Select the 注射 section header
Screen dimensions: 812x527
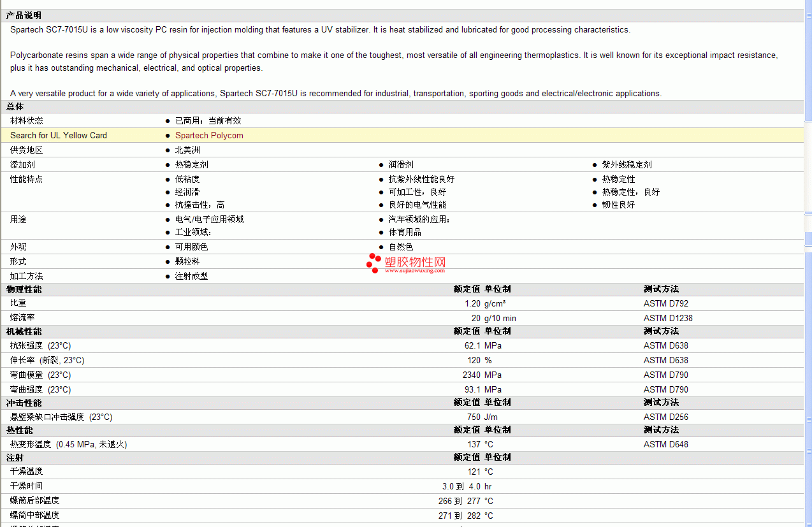pos(15,458)
